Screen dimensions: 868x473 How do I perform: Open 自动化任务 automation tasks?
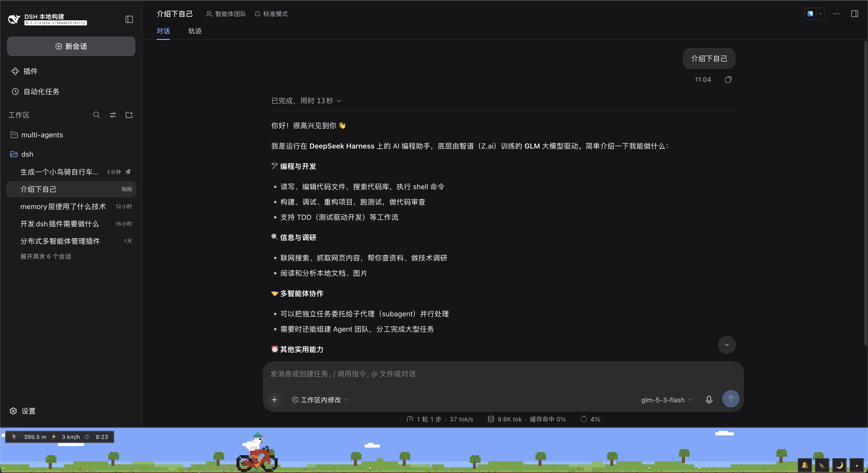[36, 91]
